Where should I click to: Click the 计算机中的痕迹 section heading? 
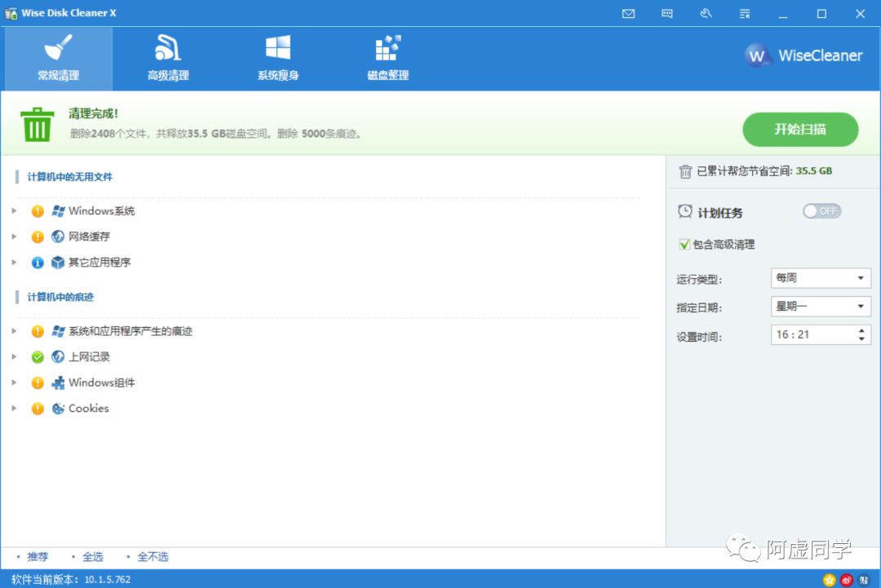click(x=60, y=297)
